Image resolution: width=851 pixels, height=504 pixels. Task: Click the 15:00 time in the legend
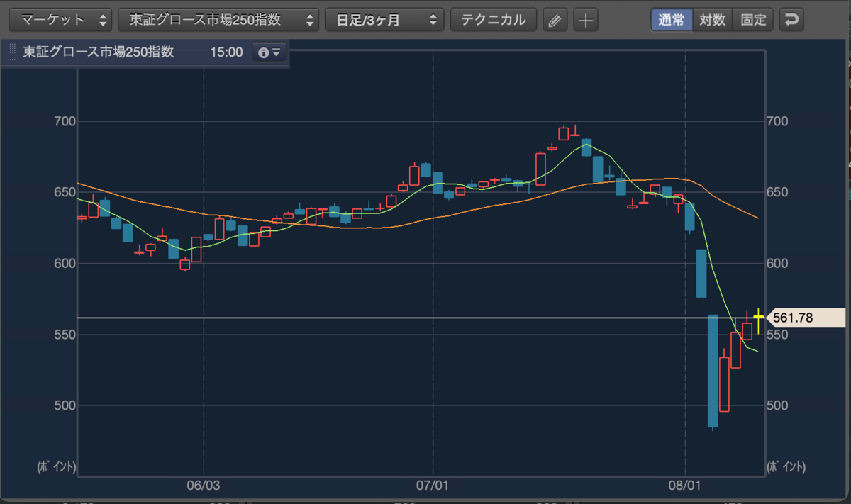[226, 52]
